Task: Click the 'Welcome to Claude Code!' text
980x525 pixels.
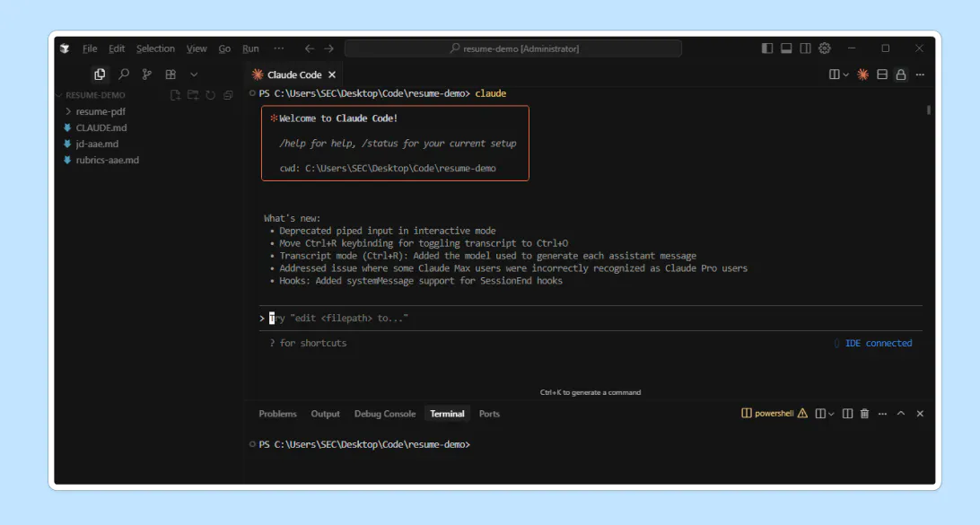Action: point(338,118)
